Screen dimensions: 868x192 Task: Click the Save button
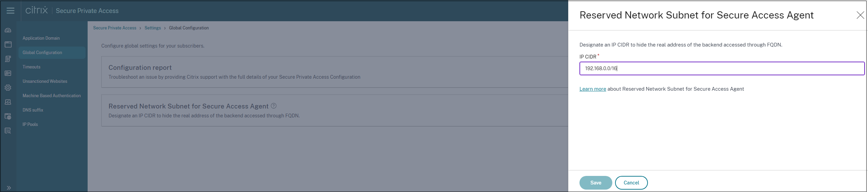point(596,183)
